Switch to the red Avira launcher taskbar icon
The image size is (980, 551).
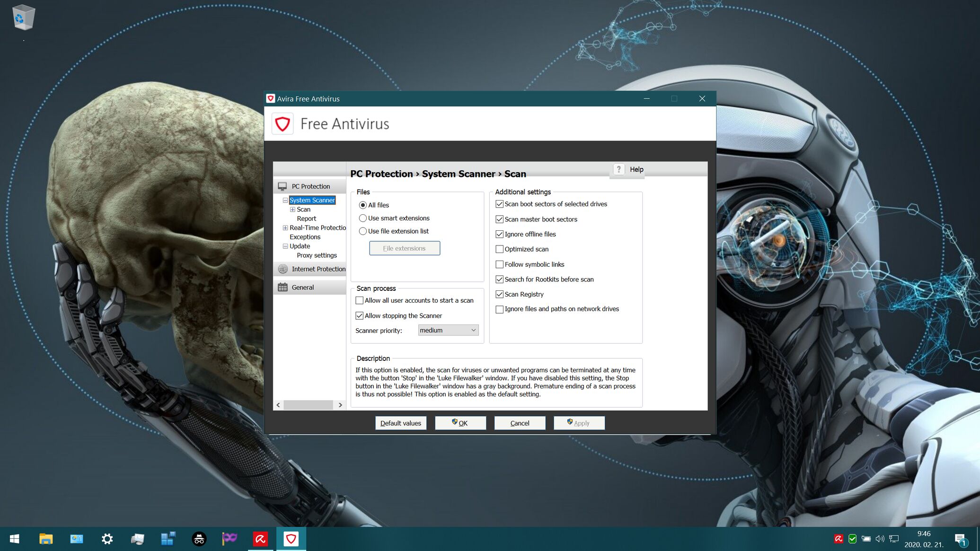click(260, 539)
